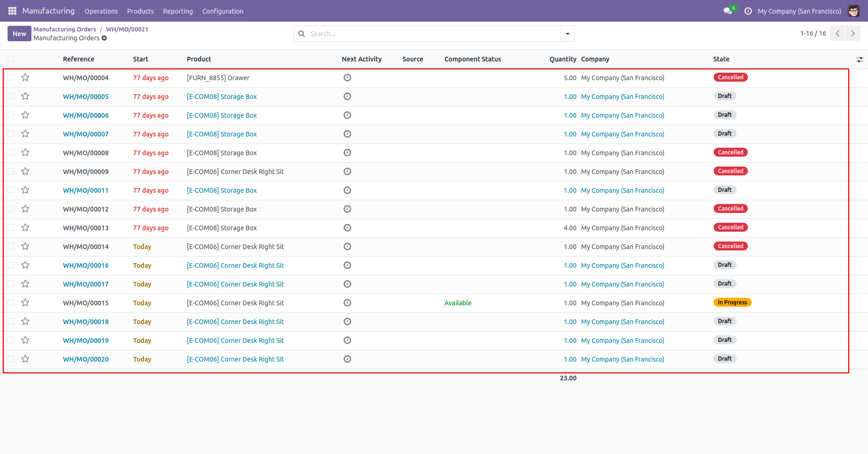Sort by the Start column header
The width and height of the screenshot is (868, 454).
140,59
